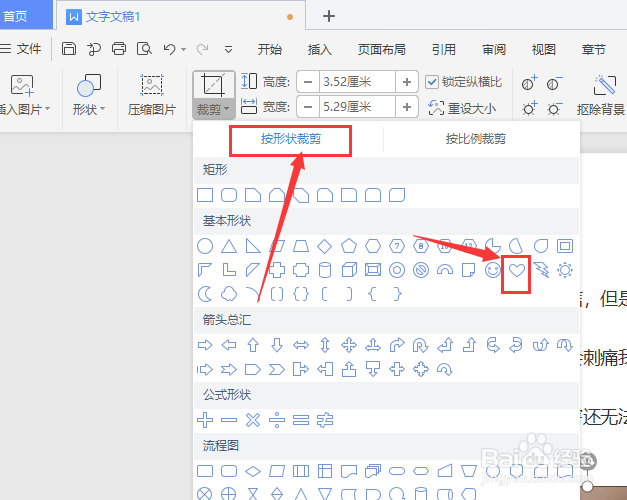The image size is (627, 500).
Task: Click the Reset Size button
Action: pyautogui.click(x=462, y=108)
